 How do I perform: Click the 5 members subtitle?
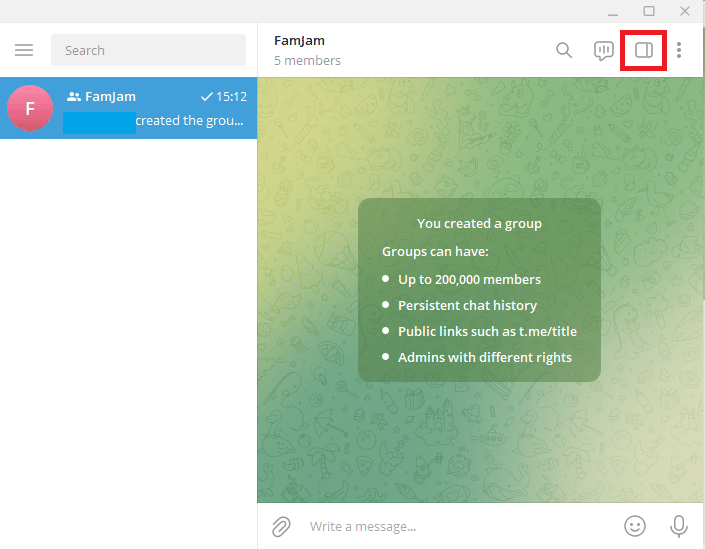click(308, 60)
